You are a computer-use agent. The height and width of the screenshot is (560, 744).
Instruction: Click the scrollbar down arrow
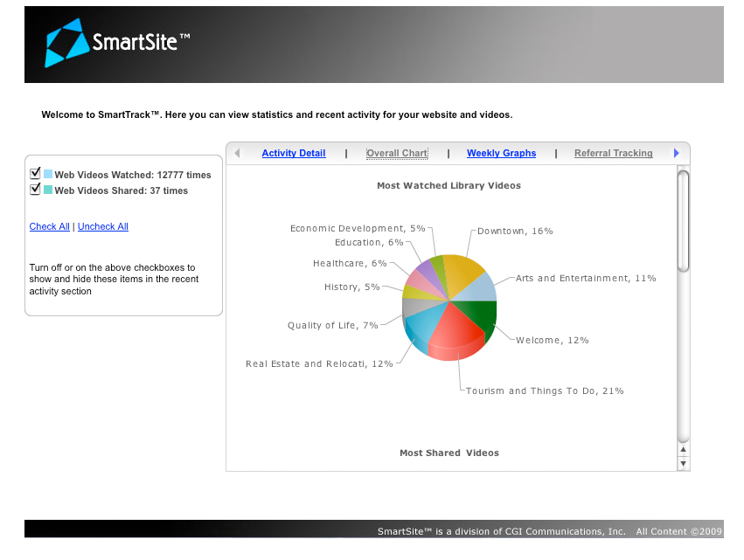[x=684, y=464]
